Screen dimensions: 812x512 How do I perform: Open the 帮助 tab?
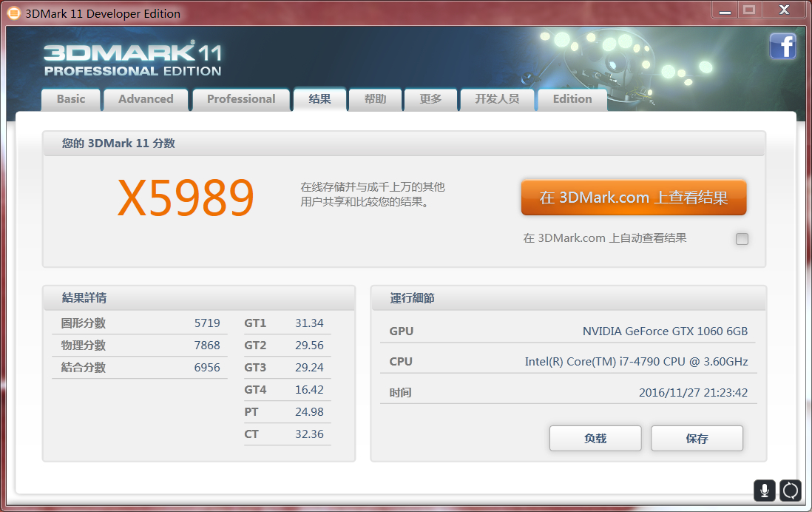point(376,99)
